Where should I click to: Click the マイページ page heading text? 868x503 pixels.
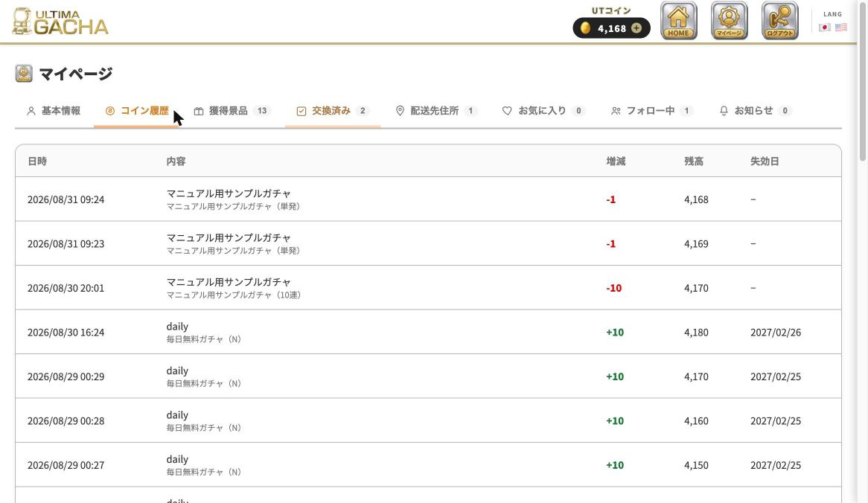coord(76,74)
